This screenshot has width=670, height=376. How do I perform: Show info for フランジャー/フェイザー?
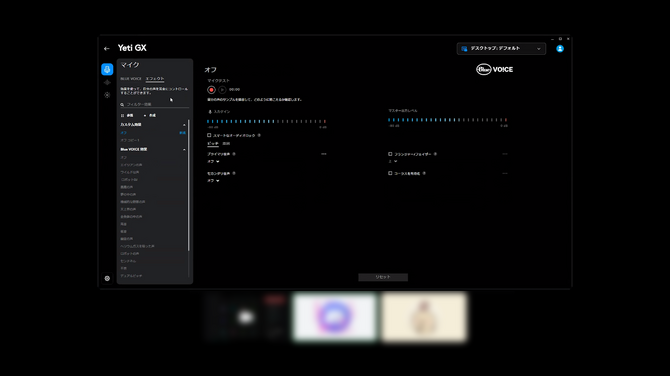pos(435,154)
